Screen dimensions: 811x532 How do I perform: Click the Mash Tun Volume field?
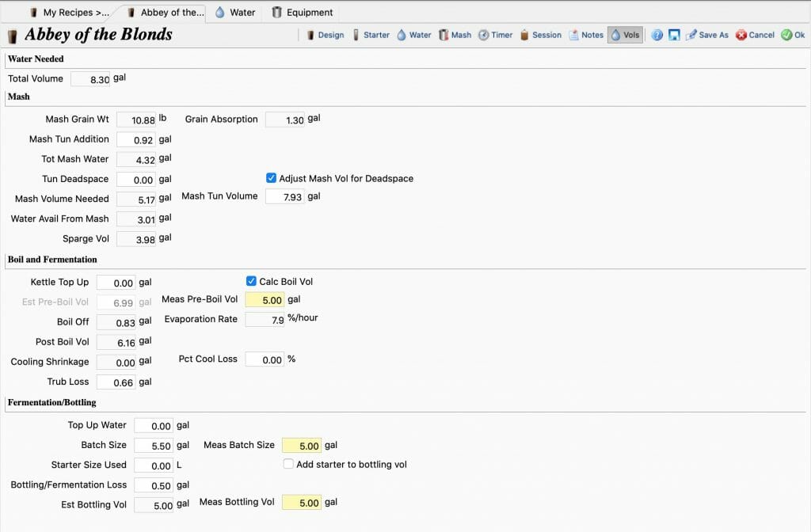click(285, 196)
